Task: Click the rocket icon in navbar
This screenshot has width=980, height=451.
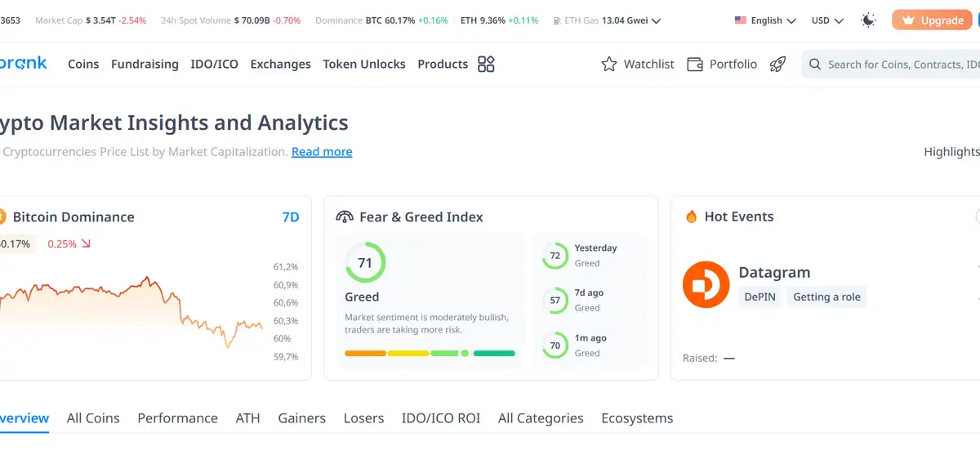Action: (777, 64)
